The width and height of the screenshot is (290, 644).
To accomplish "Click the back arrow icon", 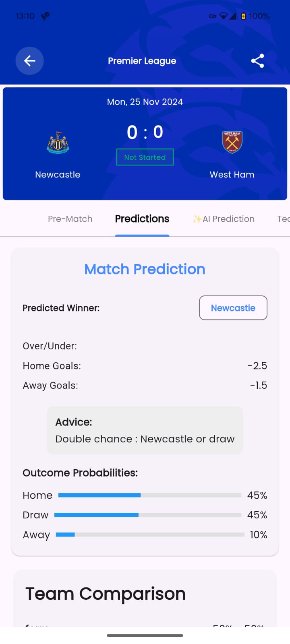I will tap(29, 61).
